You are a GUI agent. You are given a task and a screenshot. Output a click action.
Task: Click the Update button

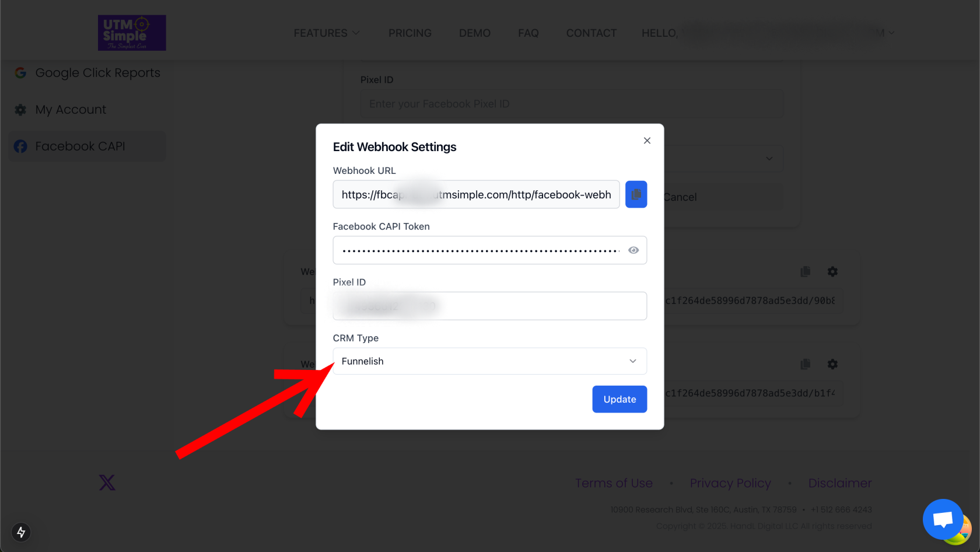(619, 399)
